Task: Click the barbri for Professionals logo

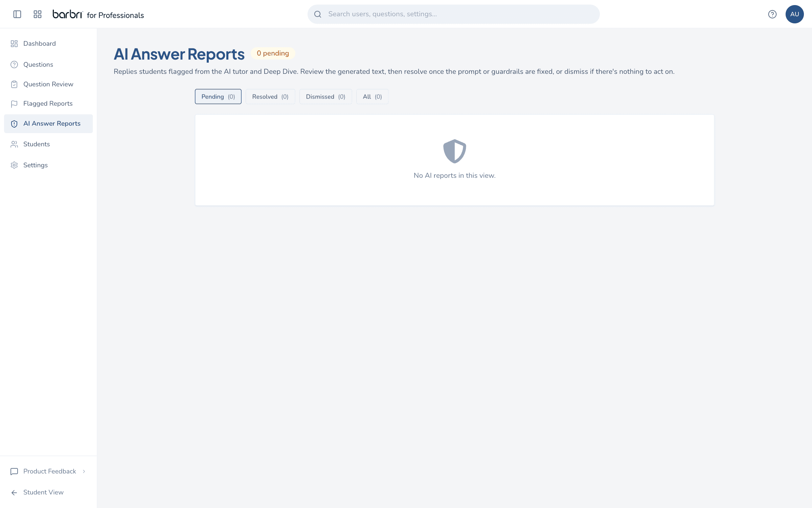Action: click(x=98, y=14)
